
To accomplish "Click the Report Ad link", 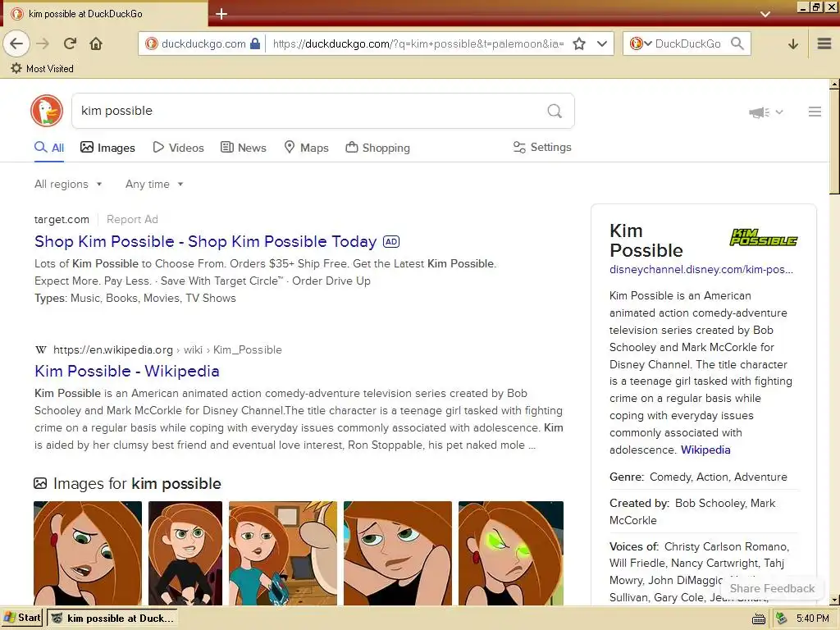I will click(132, 219).
